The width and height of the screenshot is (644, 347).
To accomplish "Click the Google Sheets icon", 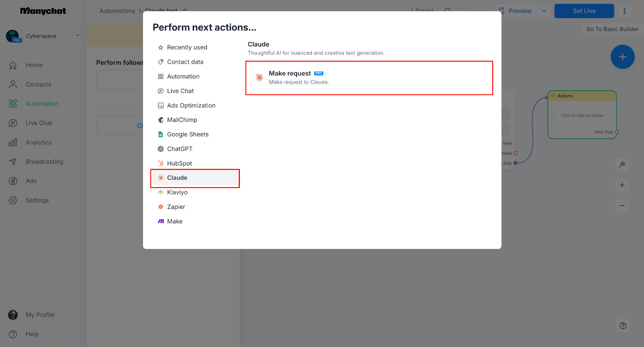I will tap(161, 134).
